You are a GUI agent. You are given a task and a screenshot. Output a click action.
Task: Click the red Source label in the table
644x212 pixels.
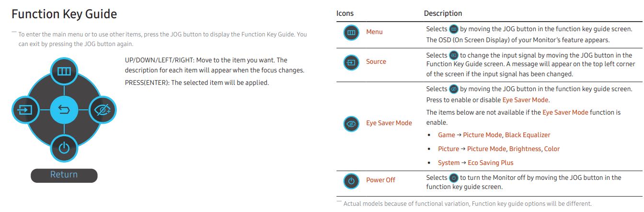click(376, 62)
